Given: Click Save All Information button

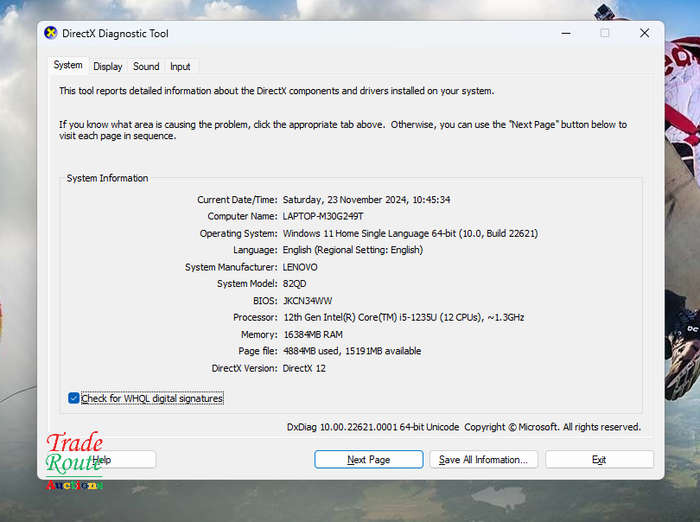Looking at the screenshot, I should coord(483,459).
